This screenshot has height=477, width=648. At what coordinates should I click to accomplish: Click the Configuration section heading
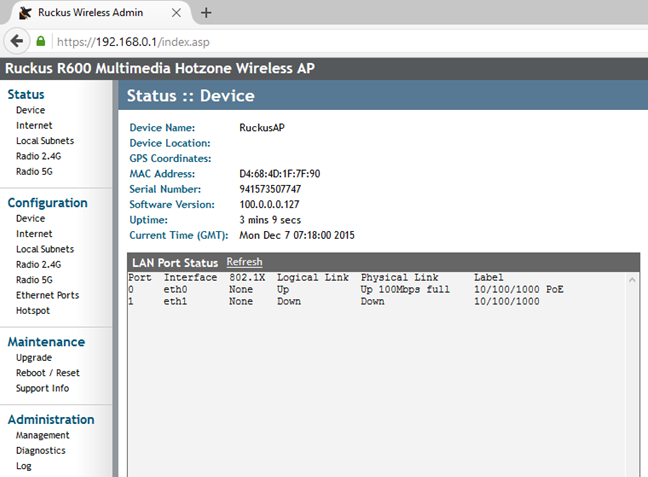point(48,203)
